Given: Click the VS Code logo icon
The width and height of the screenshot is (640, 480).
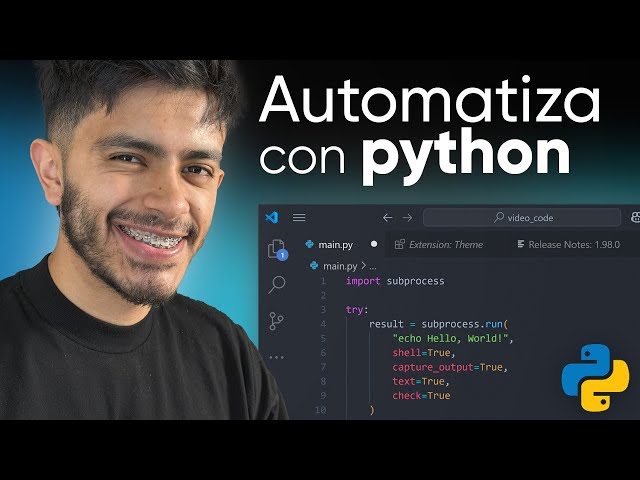Looking at the screenshot, I should 272,218.
